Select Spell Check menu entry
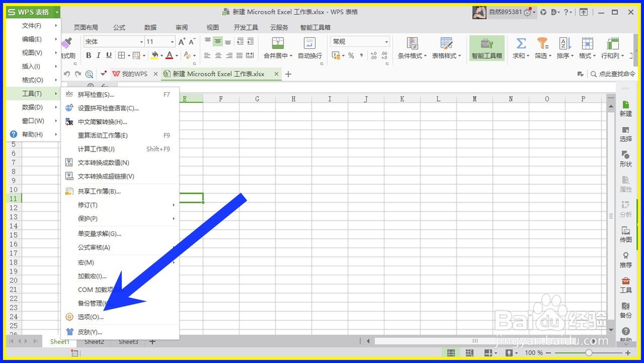Viewport: 644px width, 363px height. click(120, 95)
